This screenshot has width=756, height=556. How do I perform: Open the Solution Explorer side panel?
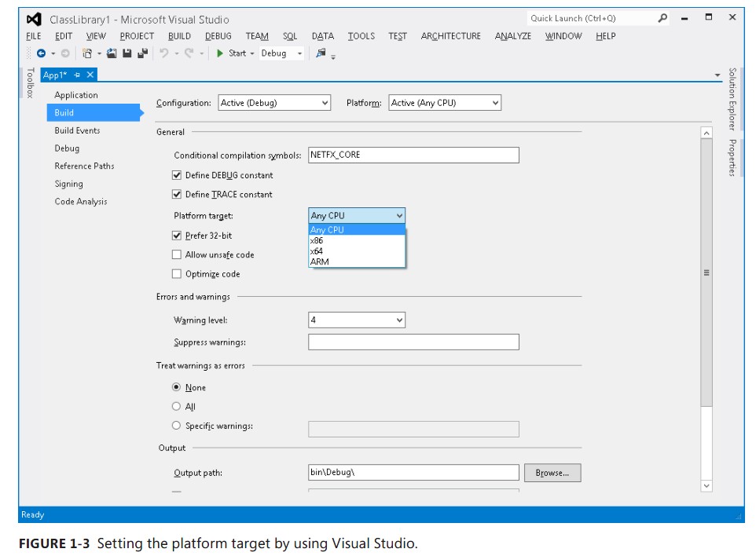pos(732,99)
